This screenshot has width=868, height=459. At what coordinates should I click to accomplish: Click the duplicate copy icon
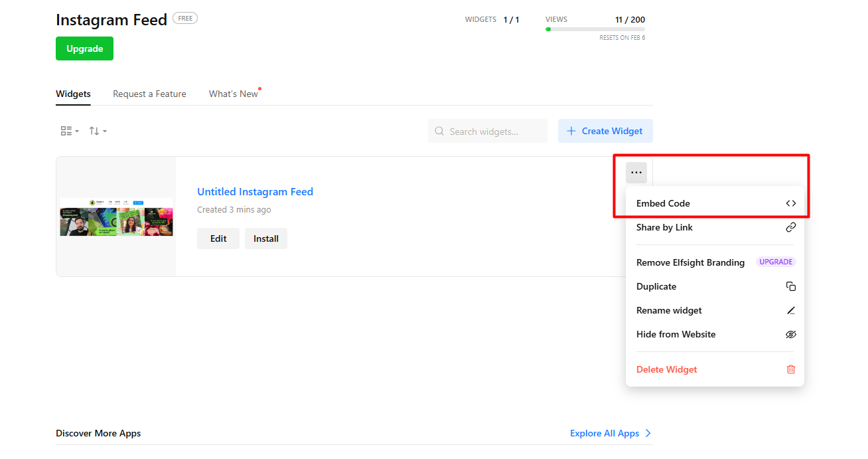pyautogui.click(x=790, y=286)
